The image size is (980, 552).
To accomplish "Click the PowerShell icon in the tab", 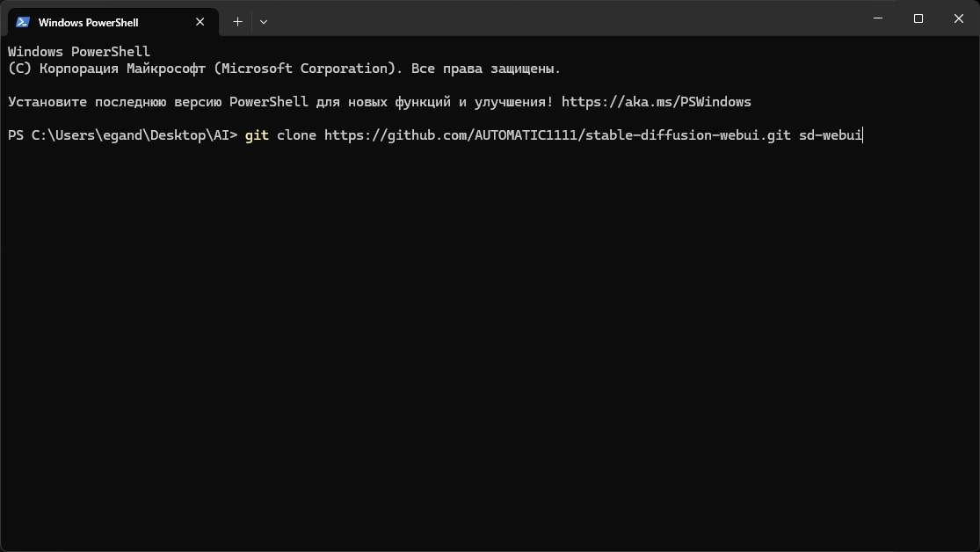I will (x=23, y=22).
